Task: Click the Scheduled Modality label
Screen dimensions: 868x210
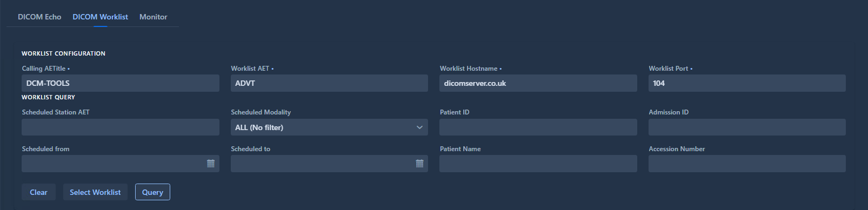Action: pyautogui.click(x=261, y=112)
